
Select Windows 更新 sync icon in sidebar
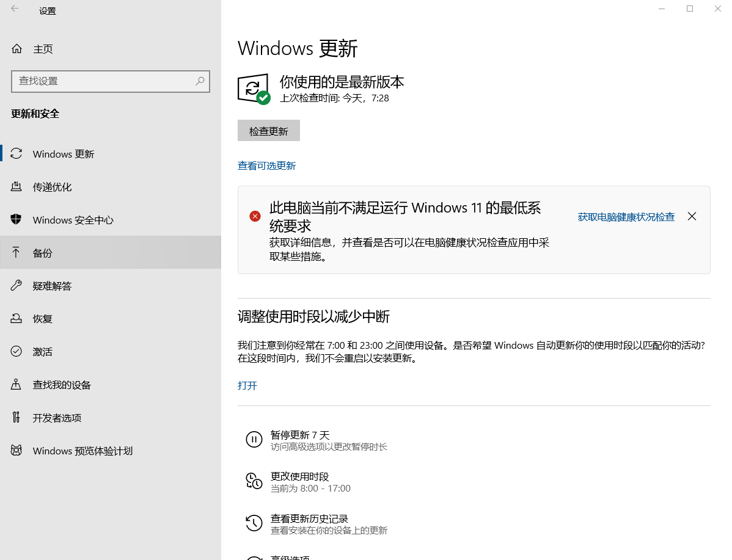(16, 153)
